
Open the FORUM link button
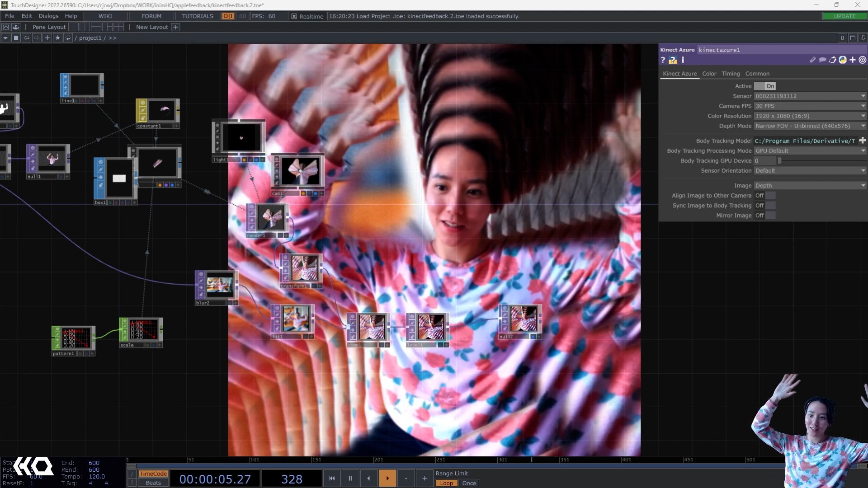(x=151, y=16)
